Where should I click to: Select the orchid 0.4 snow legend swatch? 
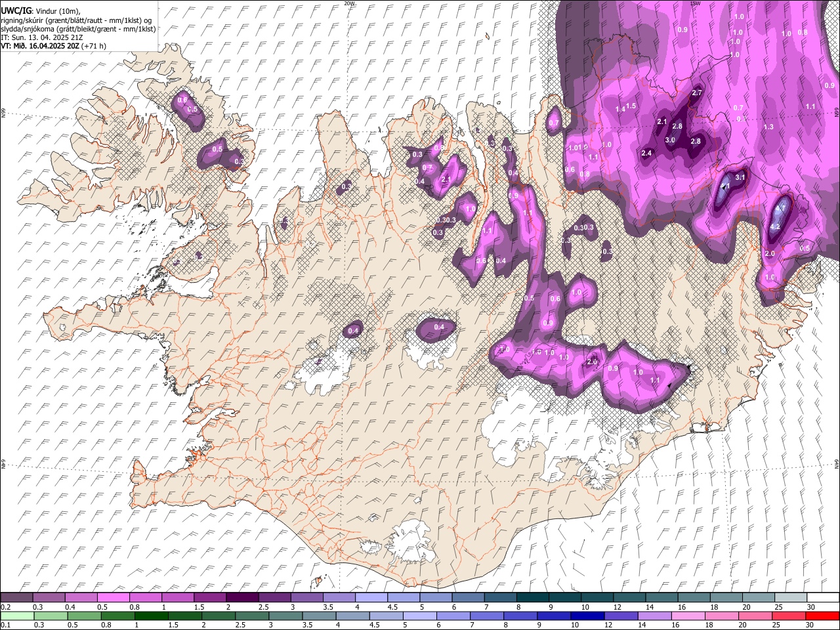click(x=81, y=597)
